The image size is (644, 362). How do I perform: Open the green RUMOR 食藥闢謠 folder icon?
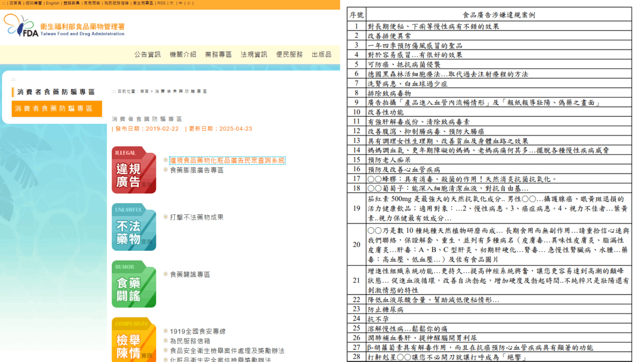point(134,284)
